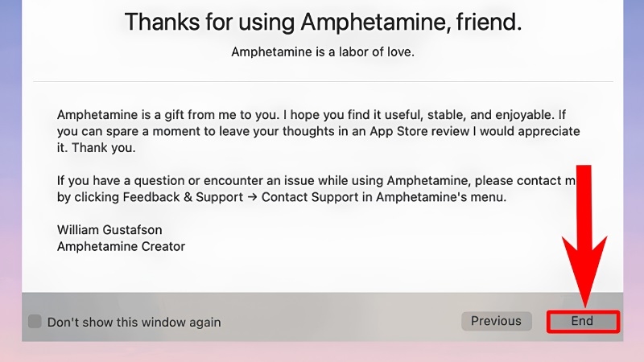Click the "Contact Support" text in the paragraph
This screenshot has width=644, height=362.
coord(310,197)
